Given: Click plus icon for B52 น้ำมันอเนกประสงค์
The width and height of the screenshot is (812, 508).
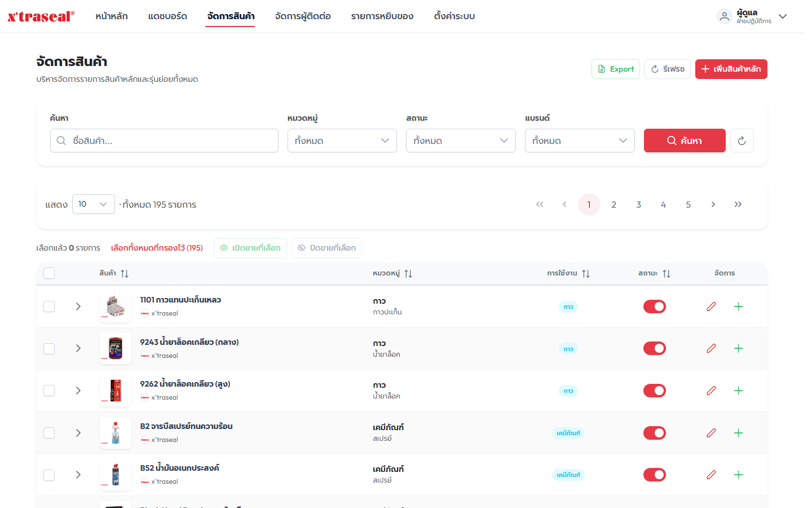Looking at the screenshot, I should click(x=738, y=475).
